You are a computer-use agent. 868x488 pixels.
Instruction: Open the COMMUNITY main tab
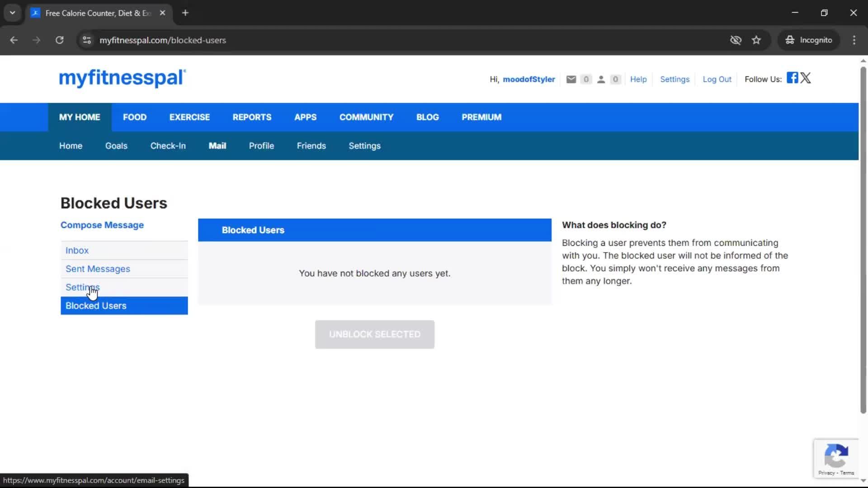[366, 117]
